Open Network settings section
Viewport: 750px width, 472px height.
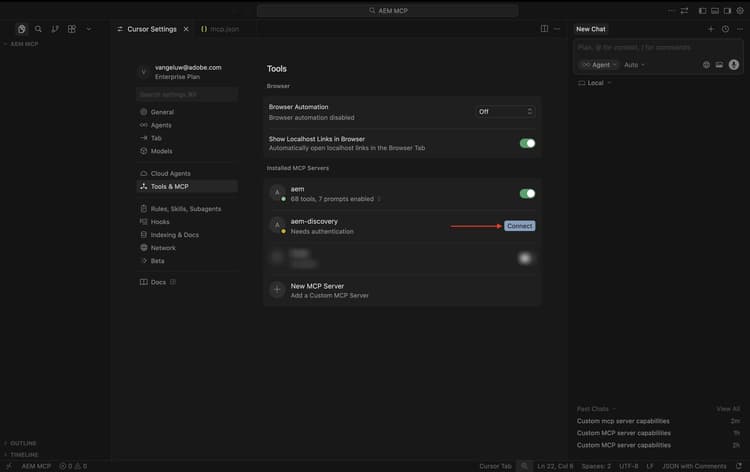pos(187,248)
